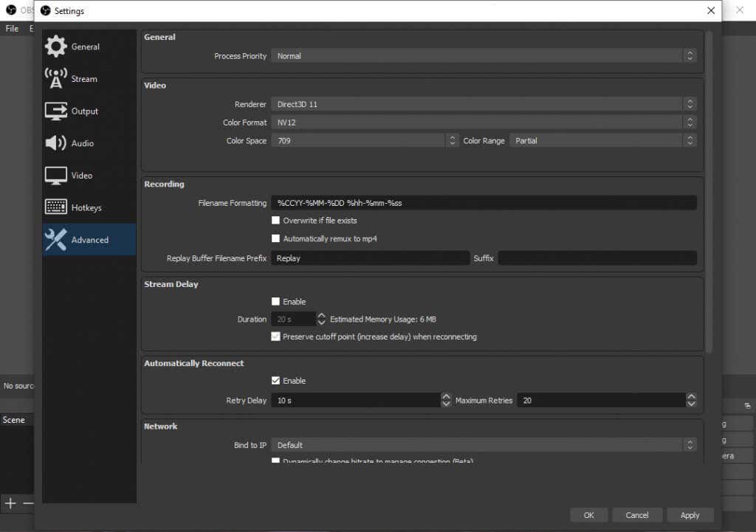Open the File menu
Viewport: 756px width, 532px height.
pyautogui.click(x=12, y=28)
